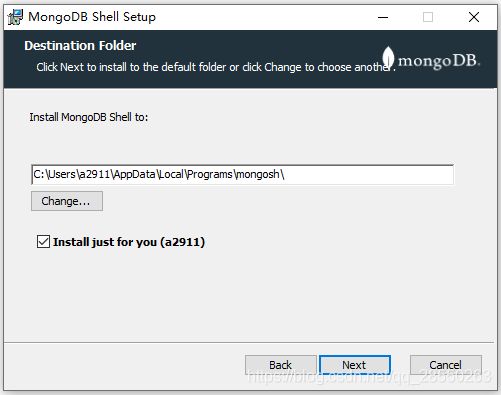
Task: Close the setup dialog with the X
Action: click(x=474, y=17)
